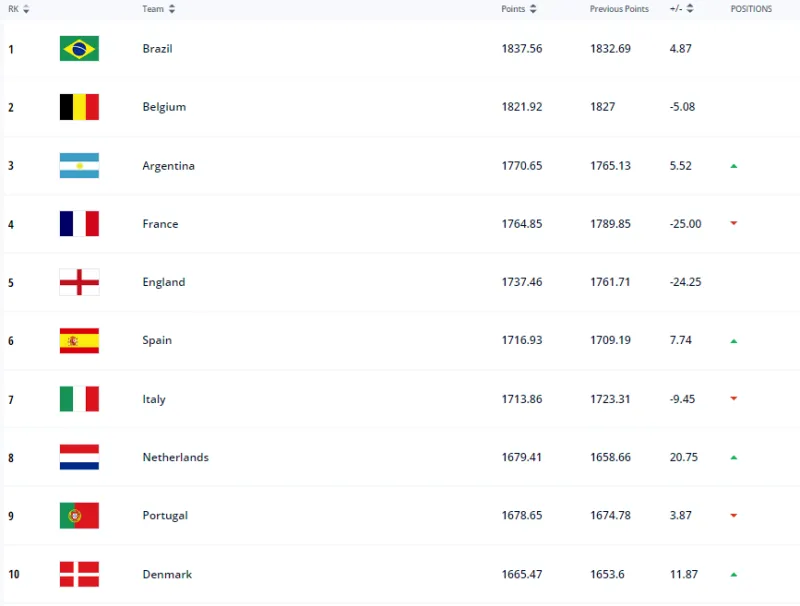The height and width of the screenshot is (606, 800).
Task: Click the Portugal flag icon
Action: (79, 515)
